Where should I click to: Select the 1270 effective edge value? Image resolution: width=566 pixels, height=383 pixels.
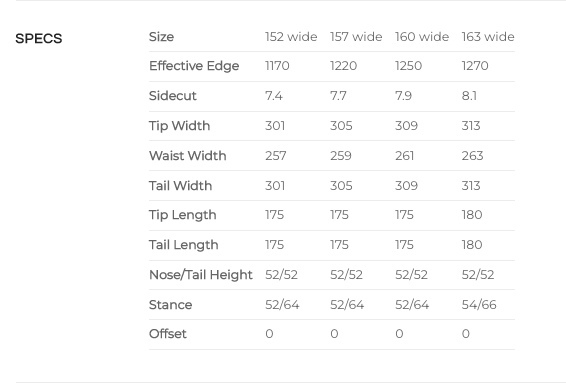(x=475, y=66)
